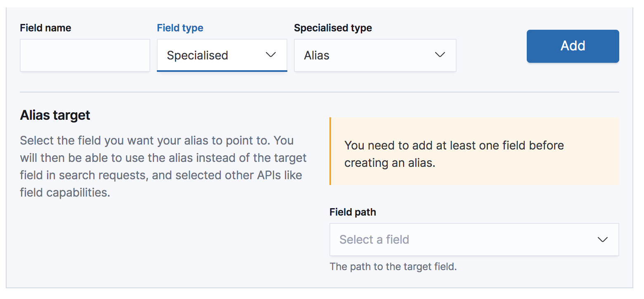Image resolution: width=644 pixels, height=299 pixels.
Task: Click the orange left border of the warning callout
Action: tap(330, 151)
